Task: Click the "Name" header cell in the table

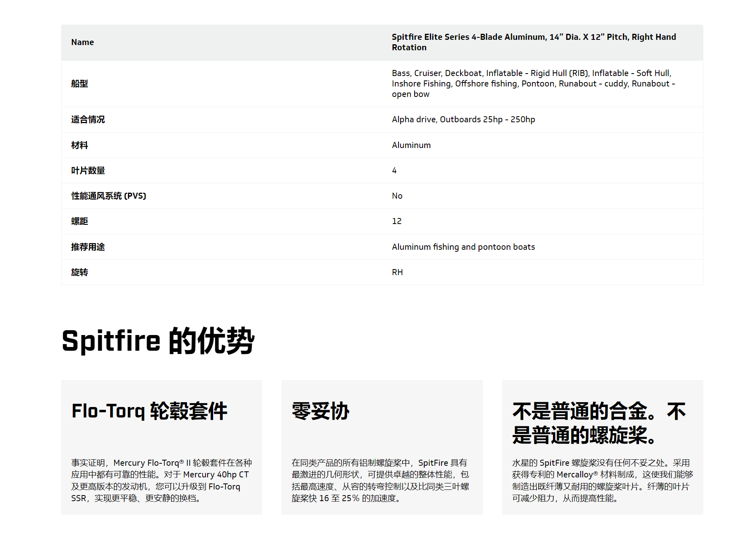Action: 82,42
